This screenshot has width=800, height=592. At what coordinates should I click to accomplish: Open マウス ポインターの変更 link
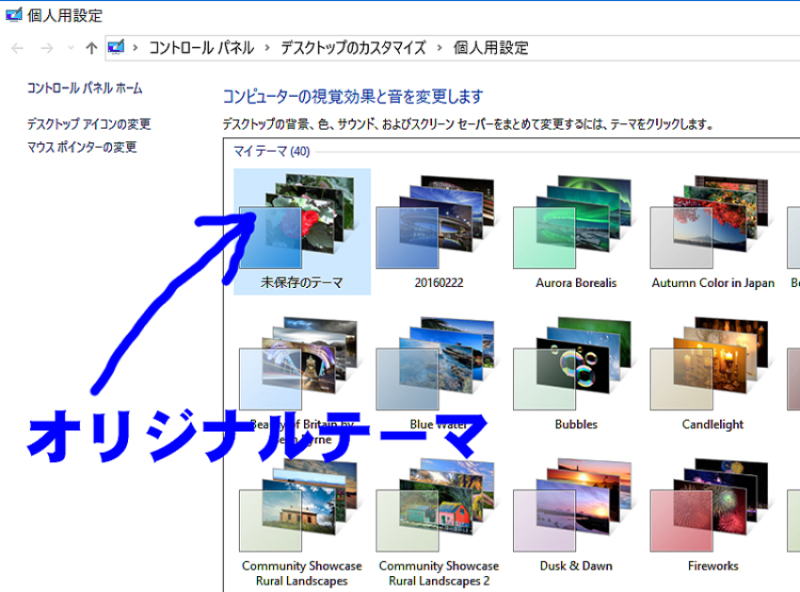point(82,148)
